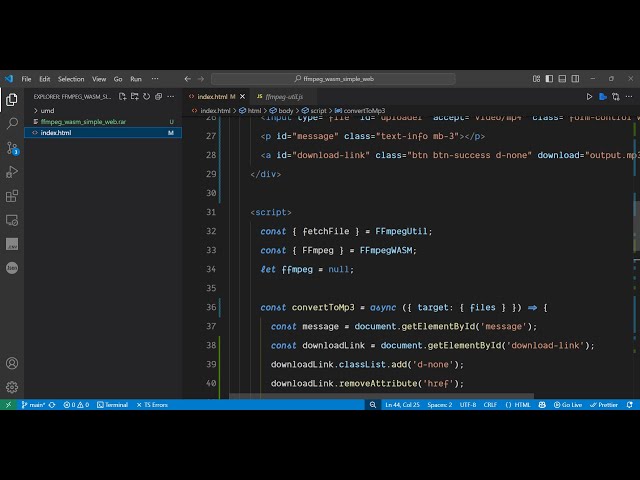The height and width of the screenshot is (480, 640).
Task: Click the notifications bell in status bar
Action: click(630, 404)
